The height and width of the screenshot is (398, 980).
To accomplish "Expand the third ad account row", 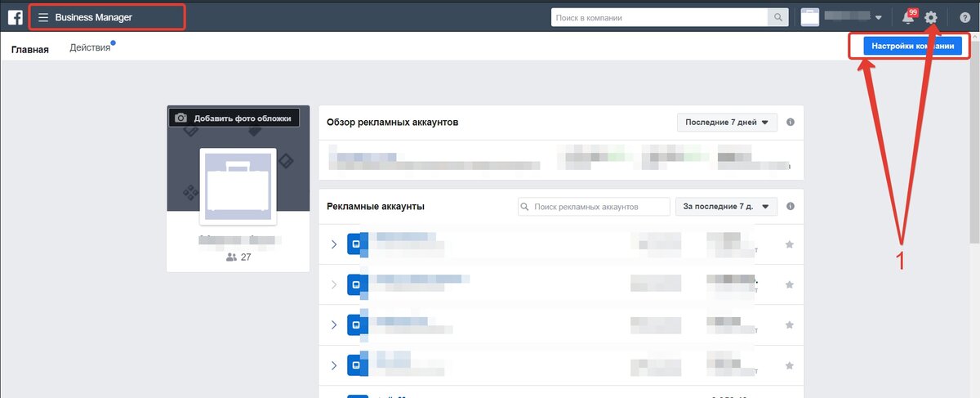I will [x=333, y=324].
